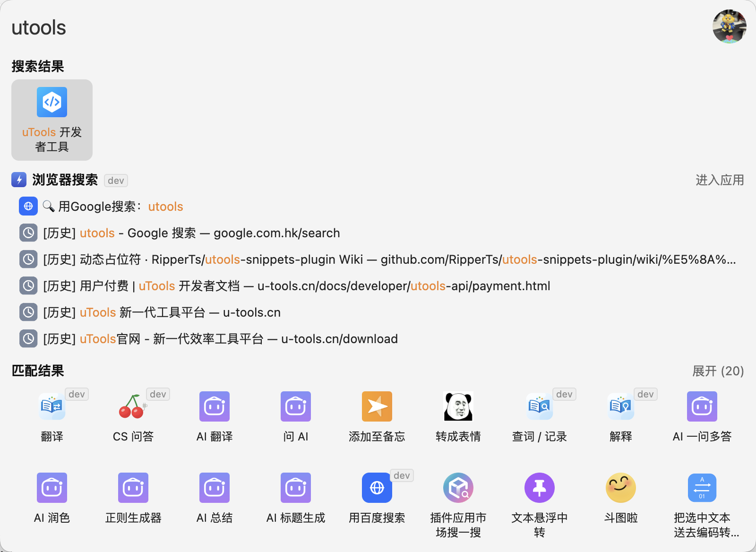Open history entry 动态占位符 · RipperTs snippets wiki
The height and width of the screenshot is (552, 756).
click(378, 259)
